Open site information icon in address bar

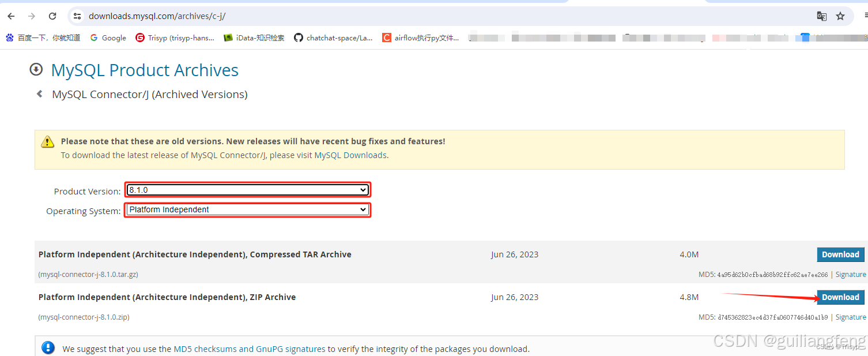[77, 16]
